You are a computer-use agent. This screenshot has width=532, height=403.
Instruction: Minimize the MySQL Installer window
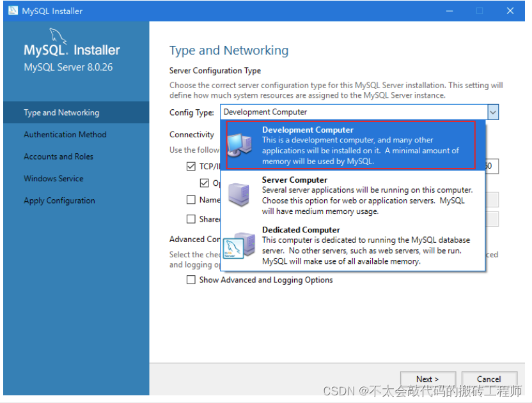click(450, 11)
